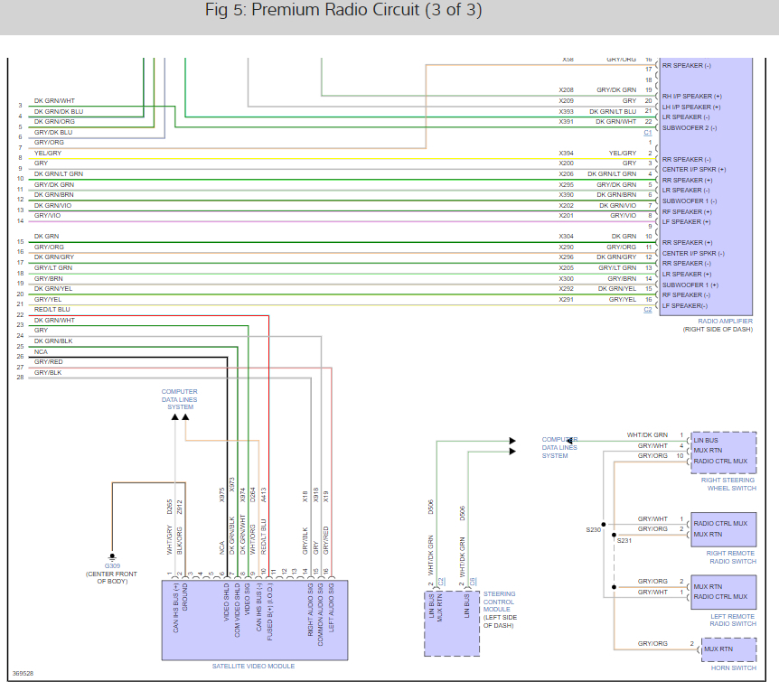Click circuit code Z912
Viewport: 779px width, 700px height.
[180, 507]
